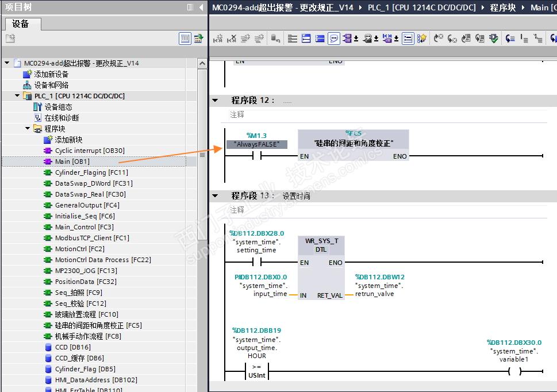The image size is (557, 392).
Task: Collapse 程序段 12 network
Action: pos(215,100)
